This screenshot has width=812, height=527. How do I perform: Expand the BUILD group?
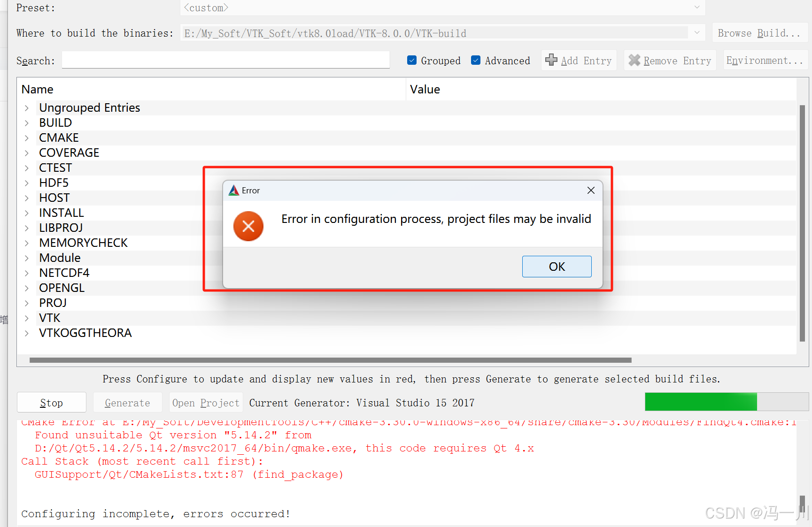(27, 123)
